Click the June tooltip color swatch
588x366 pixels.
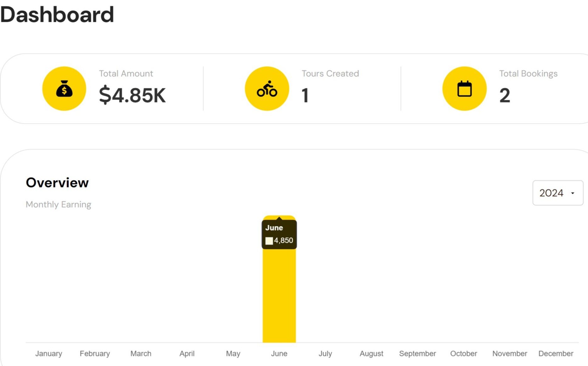pos(269,241)
